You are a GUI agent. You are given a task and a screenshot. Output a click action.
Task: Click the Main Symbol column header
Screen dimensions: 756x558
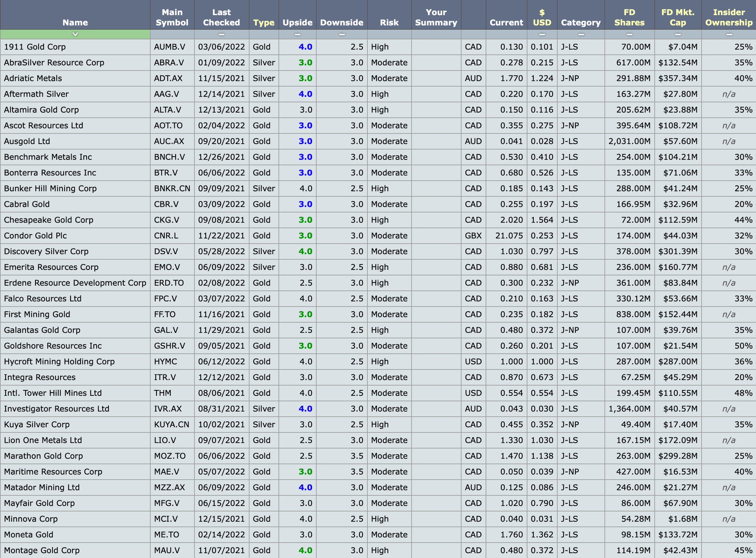coord(172,17)
